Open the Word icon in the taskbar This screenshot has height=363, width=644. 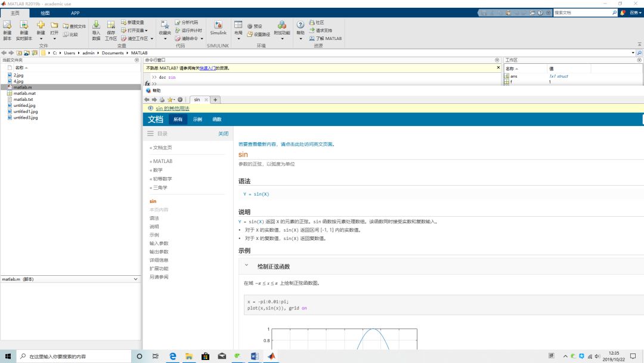(255, 356)
